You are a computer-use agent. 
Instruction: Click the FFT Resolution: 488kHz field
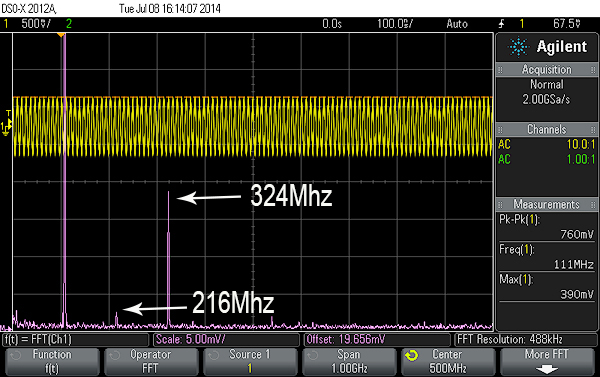pyautogui.click(x=526, y=339)
